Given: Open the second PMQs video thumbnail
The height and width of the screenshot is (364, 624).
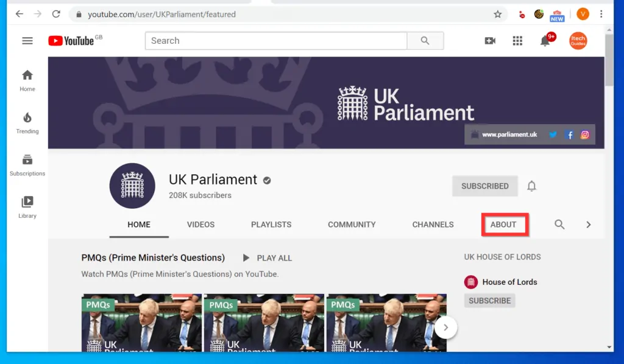Looking at the screenshot, I should 264,323.
